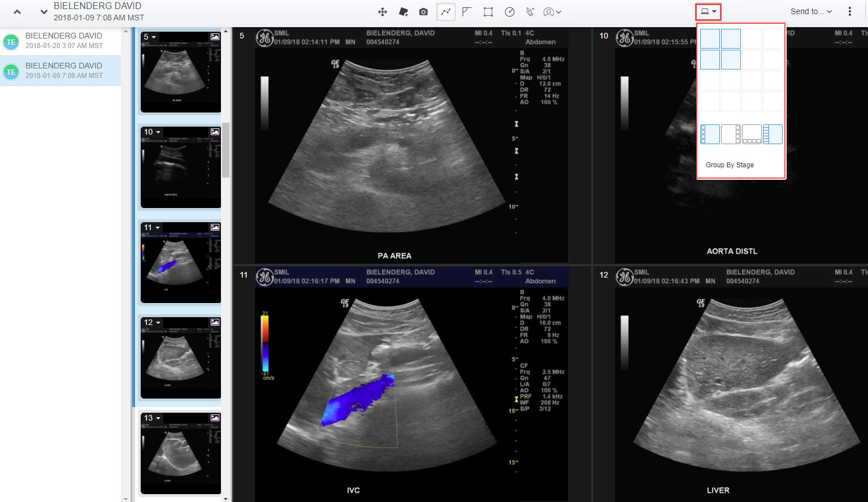This screenshot has width=868, height=502.
Task: Select the LIVER viewport image 12
Action: pos(730,384)
